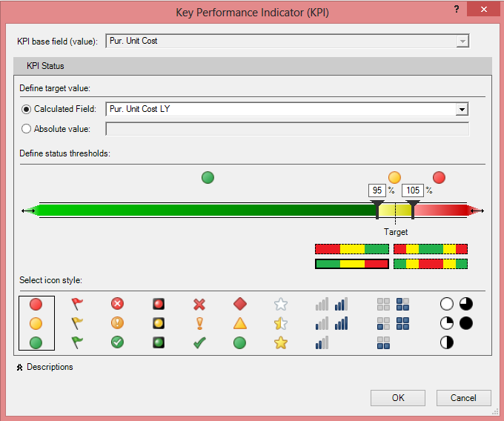504x421 pixels.
Task: Open Calculated Field dropdown arrow
Action: coord(462,109)
